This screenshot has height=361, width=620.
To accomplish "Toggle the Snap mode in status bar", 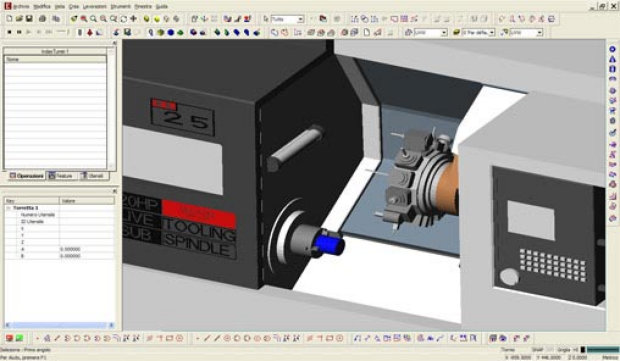I will 537,350.
